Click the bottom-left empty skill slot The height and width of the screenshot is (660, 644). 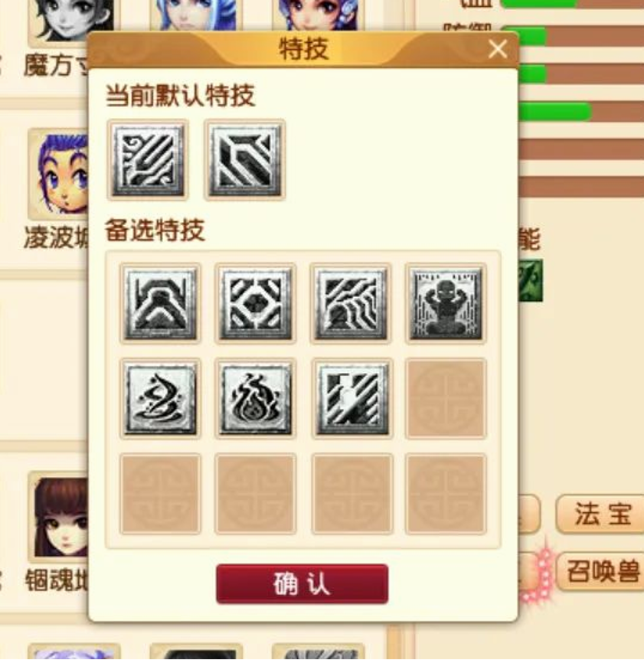[160, 494]
